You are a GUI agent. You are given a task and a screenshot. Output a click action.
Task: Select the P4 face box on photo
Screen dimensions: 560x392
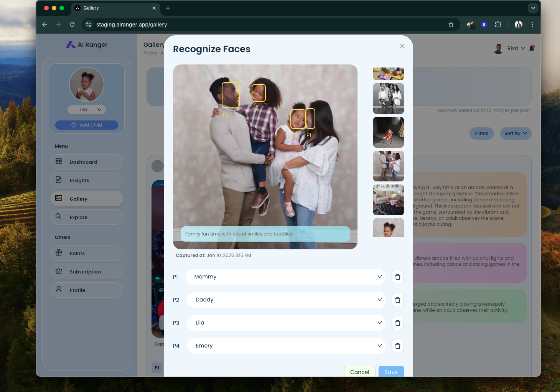point(259,93)
